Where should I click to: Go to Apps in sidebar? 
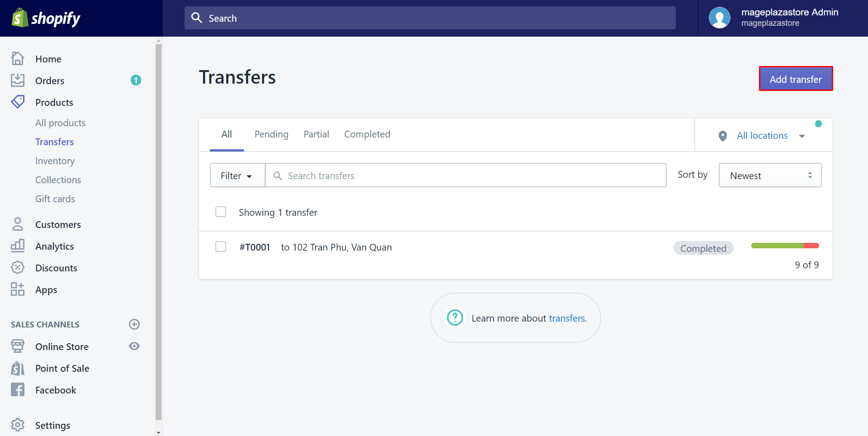[46, 289]
